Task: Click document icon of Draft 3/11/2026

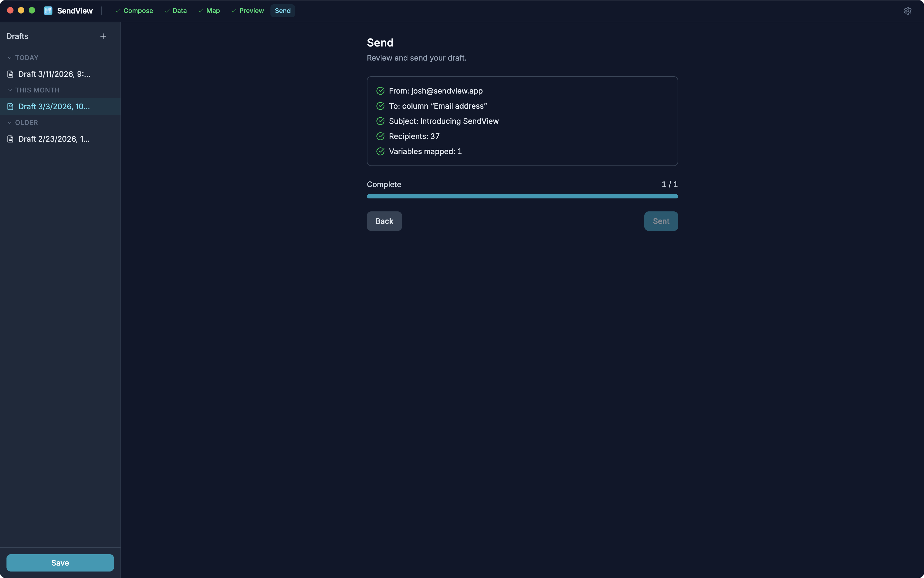Action: [x=10, y=74]
